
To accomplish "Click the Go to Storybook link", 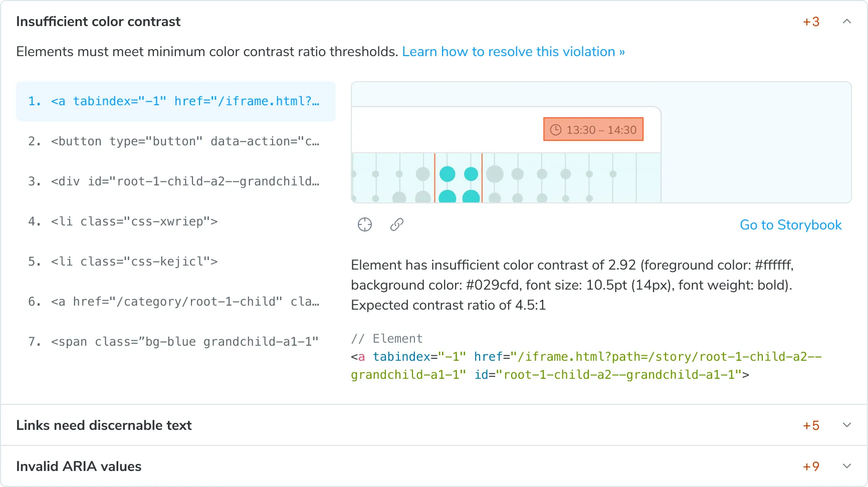I will (x=790, y=225).
